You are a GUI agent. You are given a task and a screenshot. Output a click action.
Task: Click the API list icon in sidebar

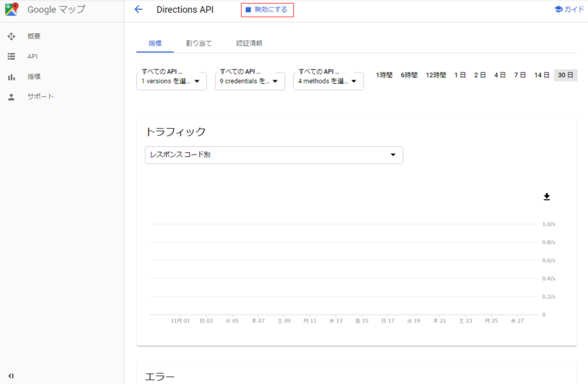click(11, 56)
